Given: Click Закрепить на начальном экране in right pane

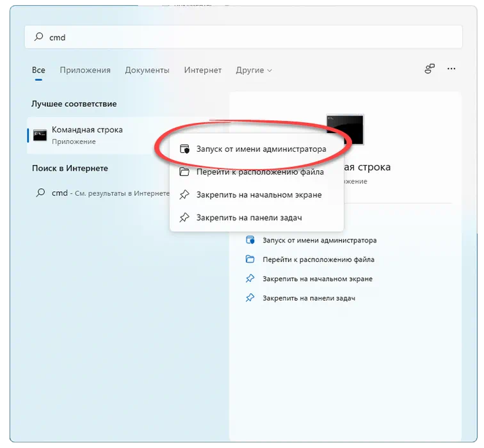Looking at the screenshot, I should pos(318,279).
